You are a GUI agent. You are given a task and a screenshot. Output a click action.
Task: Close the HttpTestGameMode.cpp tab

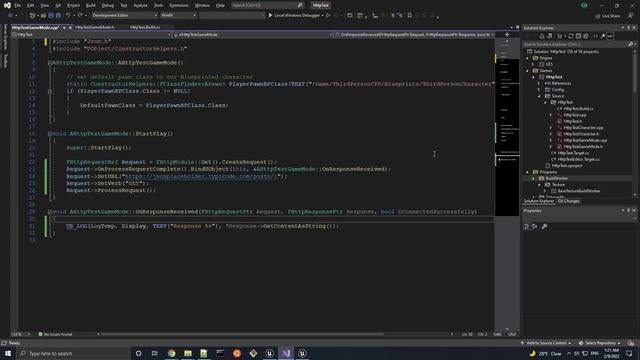(70, 27)
